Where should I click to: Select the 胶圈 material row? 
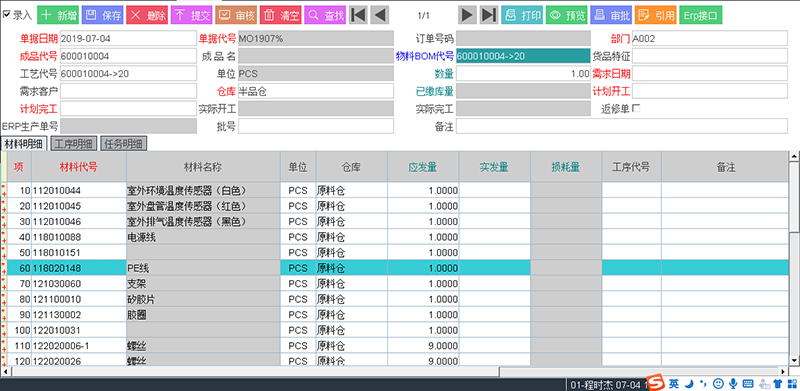pyautogui.click(x=398, y=314)
